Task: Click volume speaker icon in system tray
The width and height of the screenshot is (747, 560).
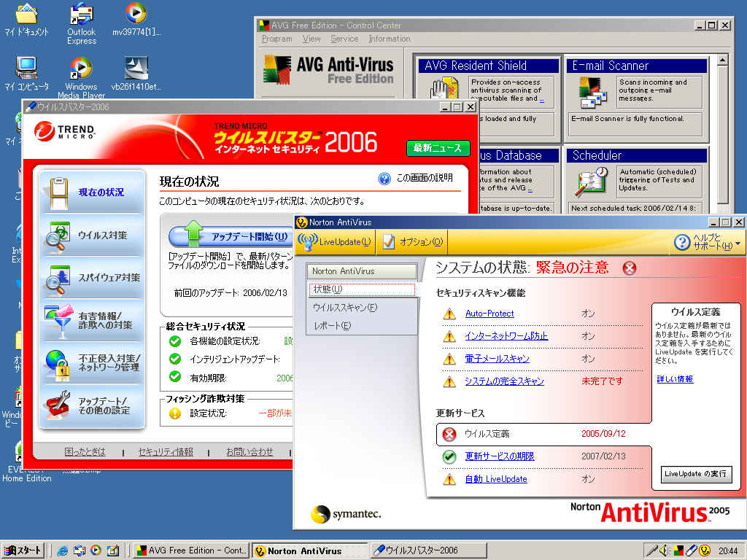Action: click(665, 551)
